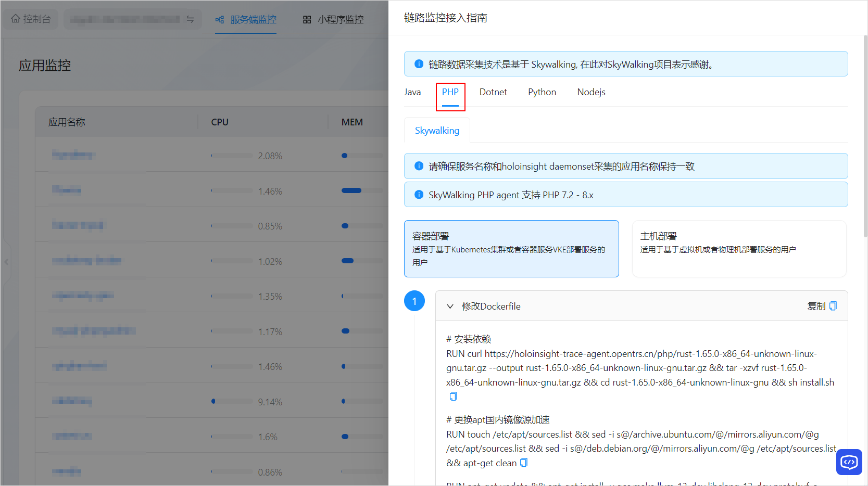Switch to the Dotnet tab
The width and height of the screenshot is (868, 486).
(x=493, y=92)
